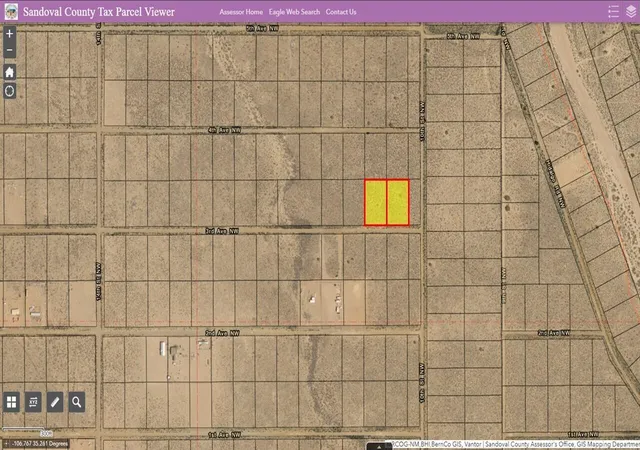Click the map scale bar

[x=27, y=431]
